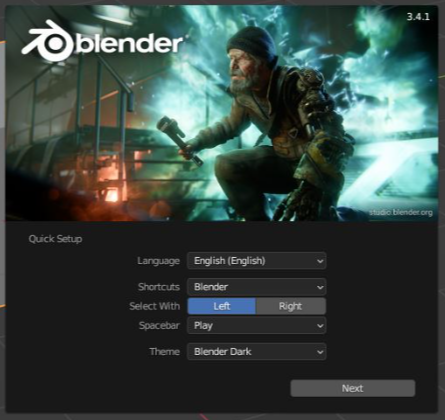Viewport: 445px width, 420px height.
Task: Open the Shortcuts dropdown set to Blender
Action: tap(257, 287)
